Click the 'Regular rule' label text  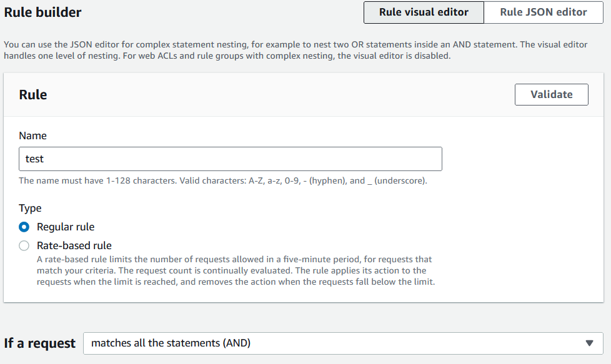(x=66, y=227)
